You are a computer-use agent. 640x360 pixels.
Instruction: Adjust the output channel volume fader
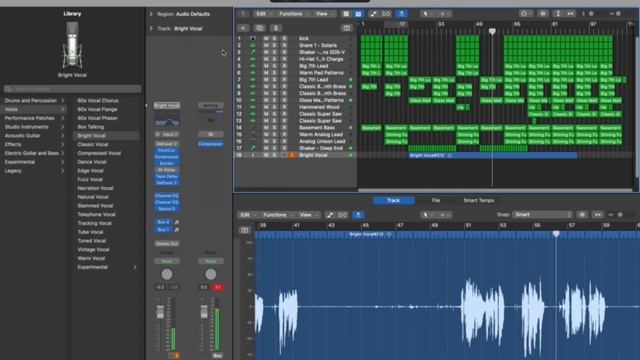tap(204, 312)
